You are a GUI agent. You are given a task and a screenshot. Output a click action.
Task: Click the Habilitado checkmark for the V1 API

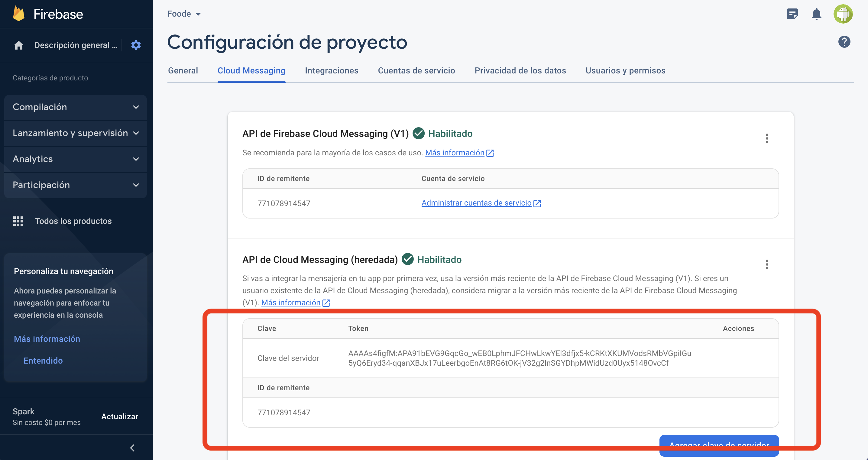419,134
